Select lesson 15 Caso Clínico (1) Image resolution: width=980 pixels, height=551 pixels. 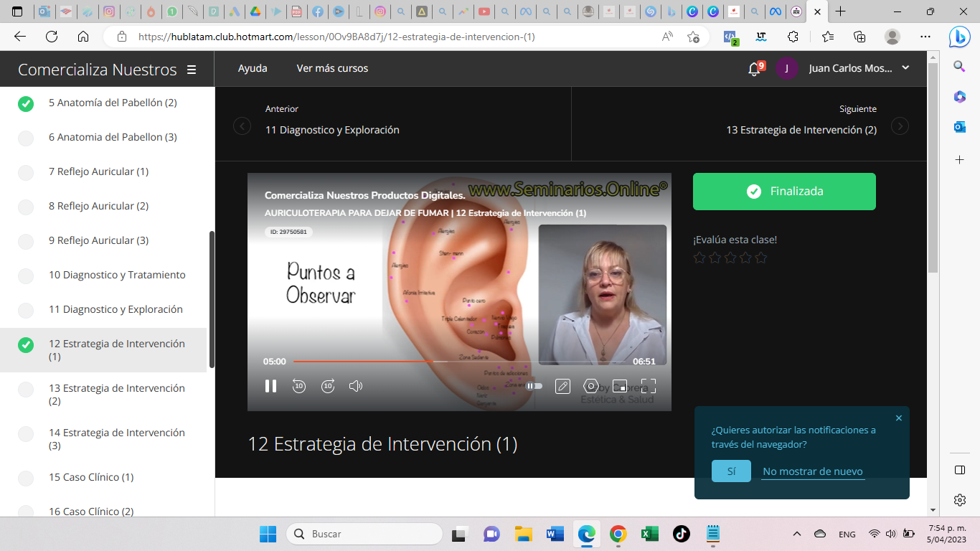(x=91, y=477)
